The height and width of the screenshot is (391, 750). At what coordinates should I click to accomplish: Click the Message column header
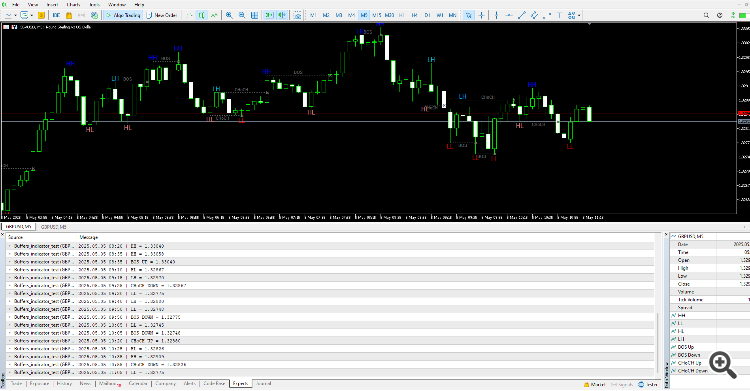88,237
